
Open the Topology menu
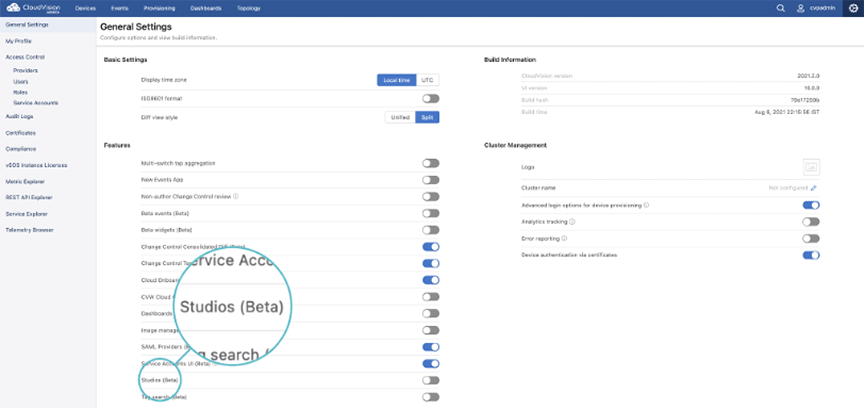tap(249, 8)
